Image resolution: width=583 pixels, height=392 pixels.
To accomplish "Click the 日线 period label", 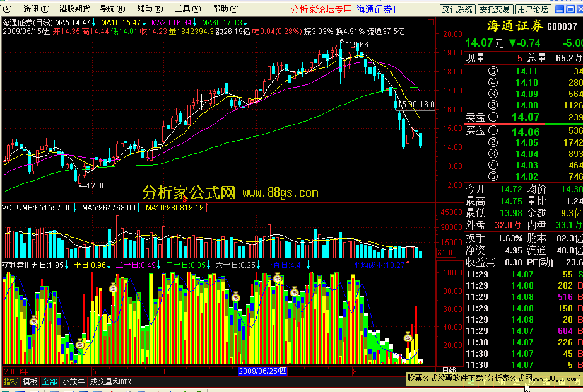I will [x=449, y=370].
